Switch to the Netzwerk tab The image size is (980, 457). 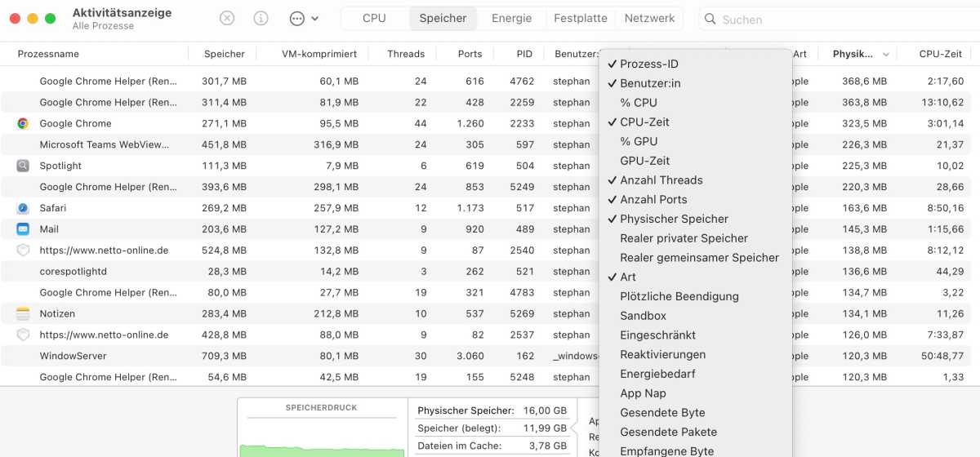[x=649, y=18]
